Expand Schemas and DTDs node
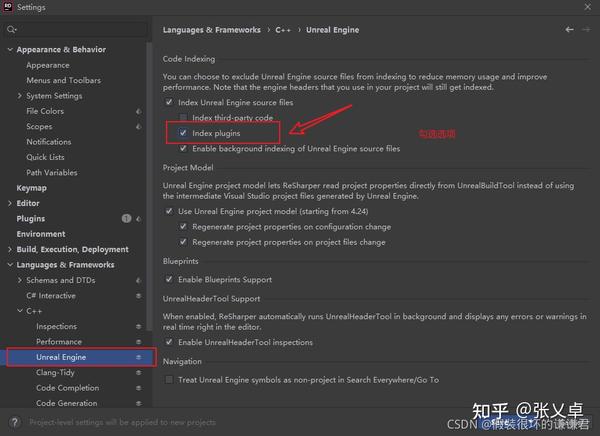600x436 pixels. (x=20, y=280)
